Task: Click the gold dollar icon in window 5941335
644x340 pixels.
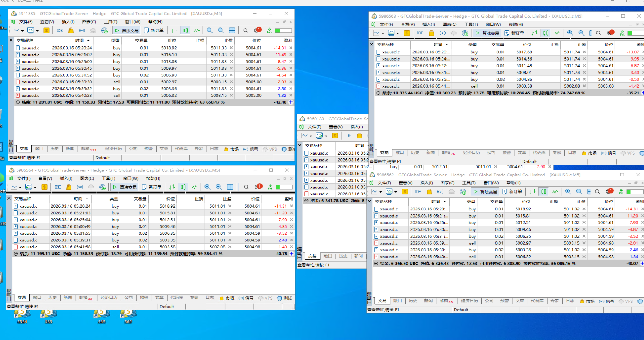Action: click(46, 31)
